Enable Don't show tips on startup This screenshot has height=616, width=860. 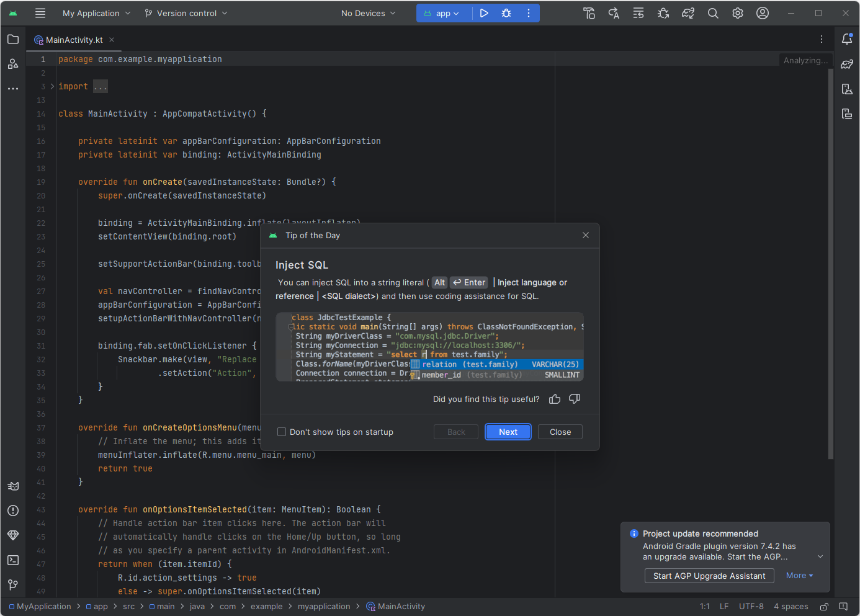coord(282,432)
